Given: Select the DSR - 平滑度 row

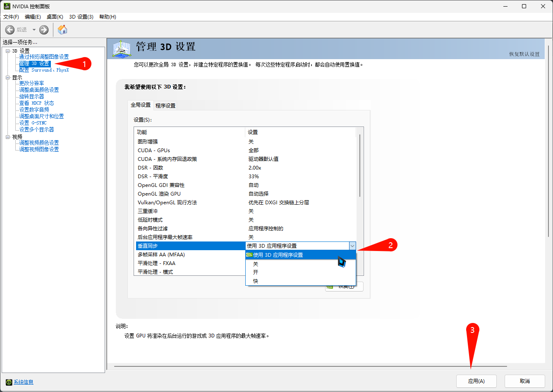Looking at the screenshot, I should click(246, 176).
